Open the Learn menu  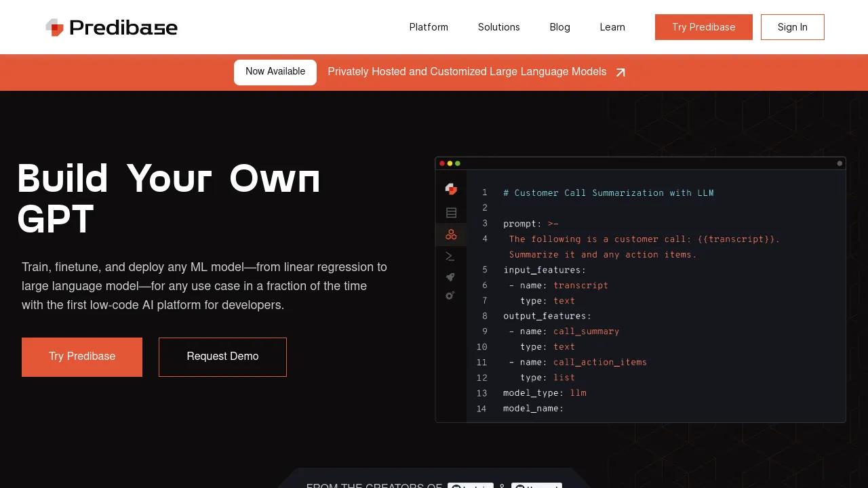click(x=612, y=27)
